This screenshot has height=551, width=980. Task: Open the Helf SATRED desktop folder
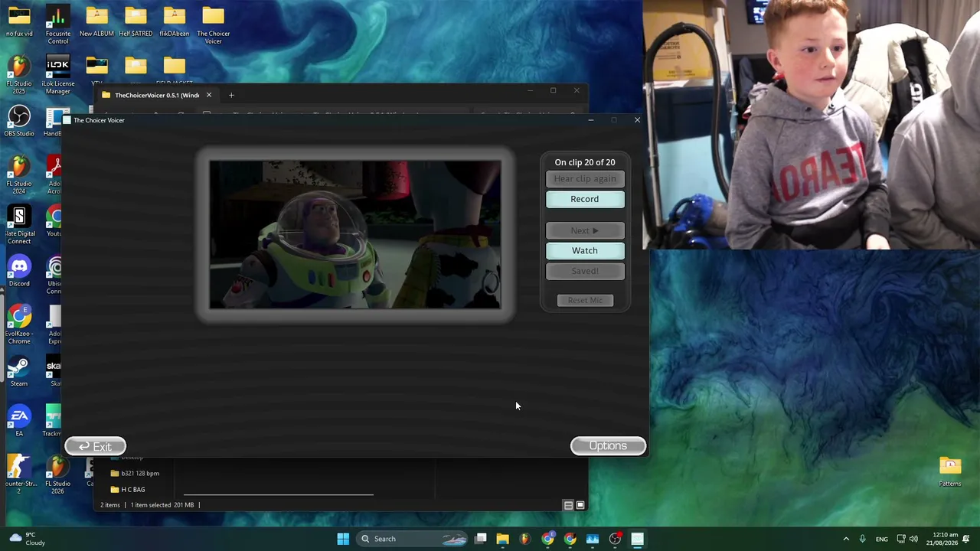click(136, 21)
